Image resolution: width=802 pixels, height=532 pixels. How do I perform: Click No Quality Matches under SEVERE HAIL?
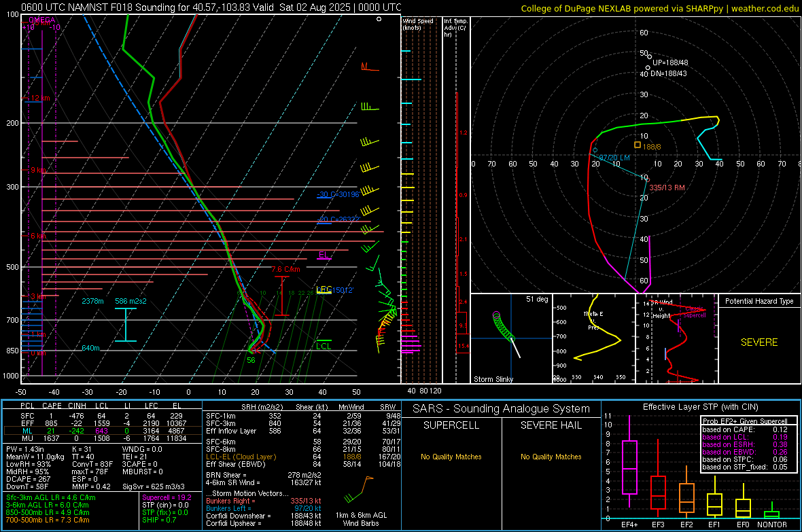coord(551,457)
